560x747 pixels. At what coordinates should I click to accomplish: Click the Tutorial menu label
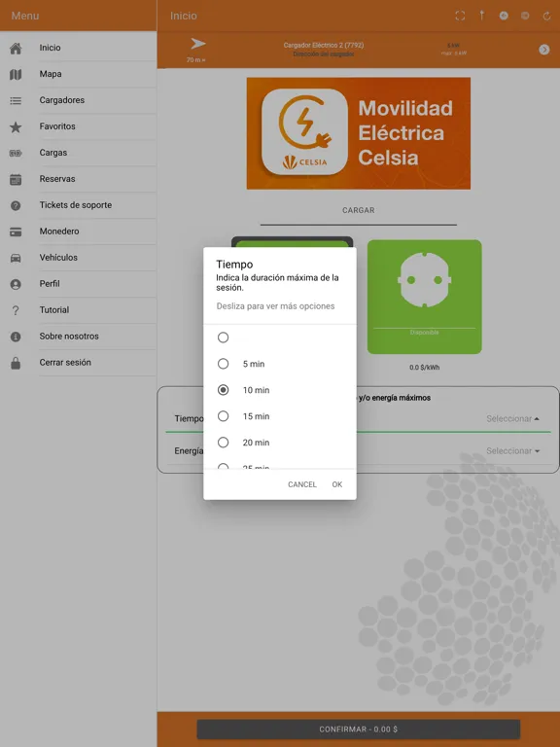53,309
